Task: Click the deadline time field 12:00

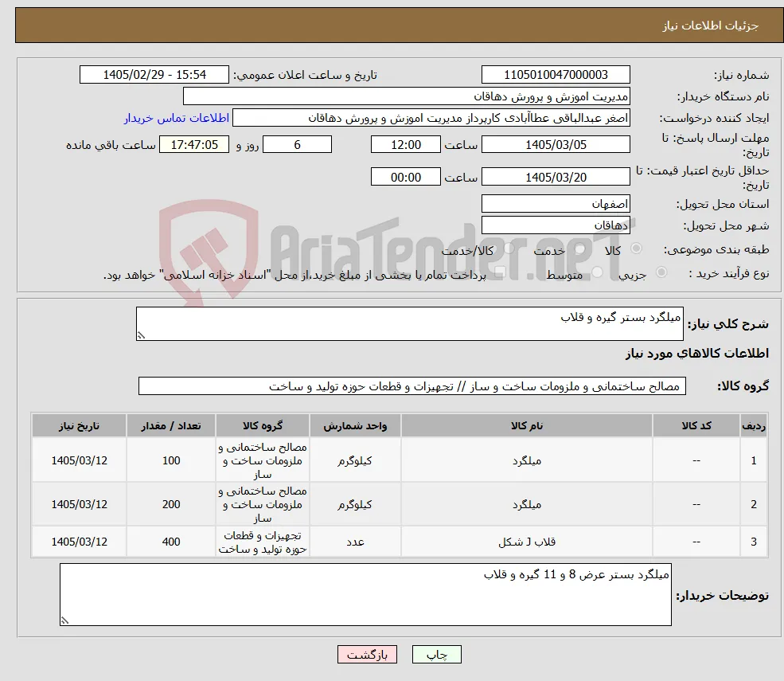Action: tap(405, 145)
